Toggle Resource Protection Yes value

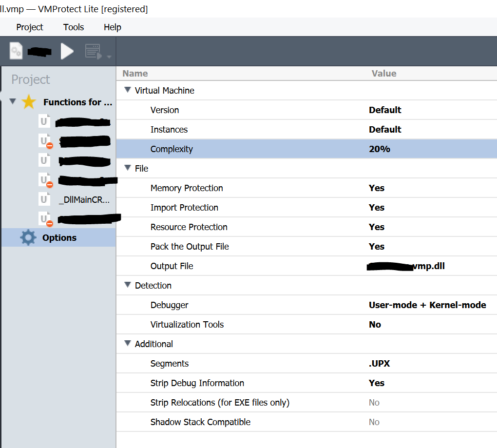pos(377,227)
